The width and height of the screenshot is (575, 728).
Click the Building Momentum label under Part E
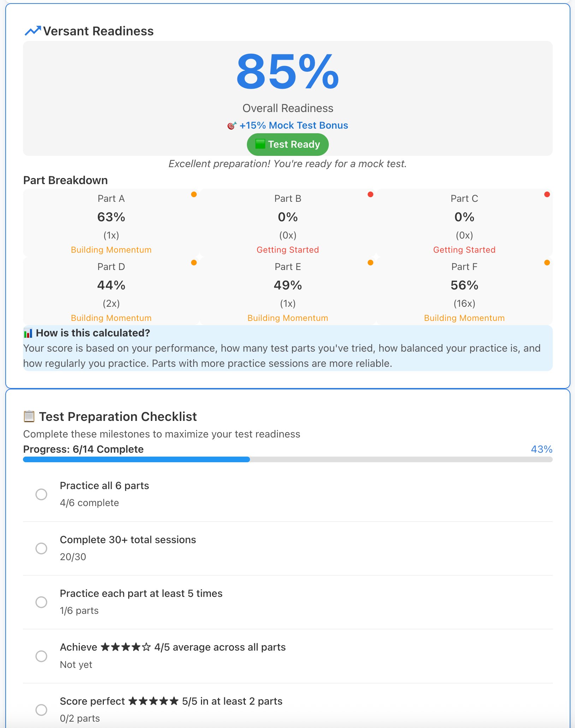tap(288, 318)
